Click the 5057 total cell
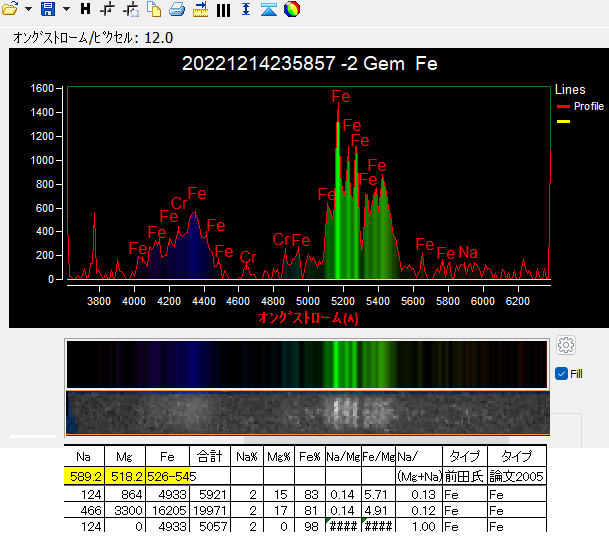The width and height of the screenshot is (609, 537). click(x=210, y=526)
